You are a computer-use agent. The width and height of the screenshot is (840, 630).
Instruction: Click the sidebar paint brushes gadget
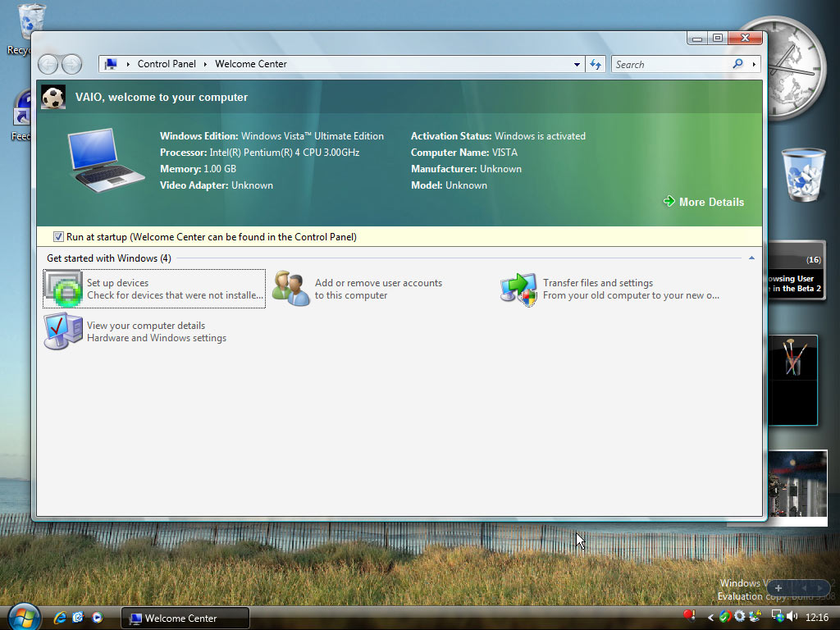793,380
